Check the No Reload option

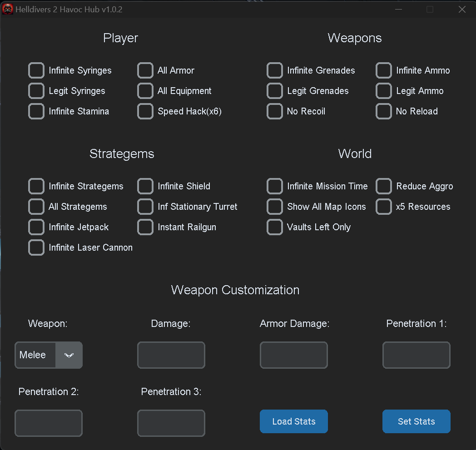pyautogui.click(x=384, y=111)
